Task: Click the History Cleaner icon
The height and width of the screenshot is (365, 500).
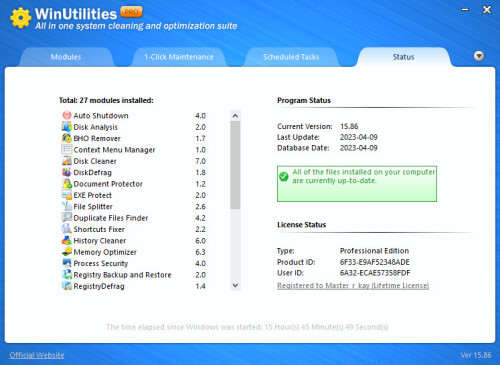Action: tap(67, 240)
